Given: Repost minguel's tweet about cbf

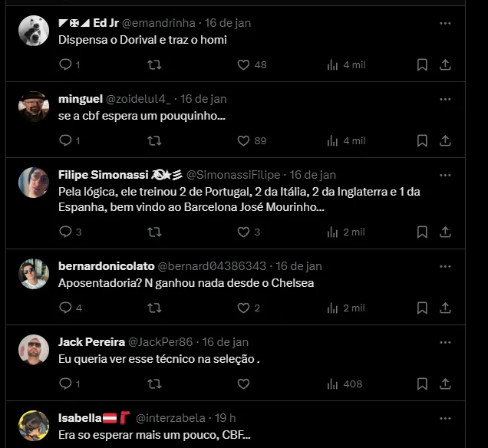Looking at the screenshot, I should click(154, 141).
